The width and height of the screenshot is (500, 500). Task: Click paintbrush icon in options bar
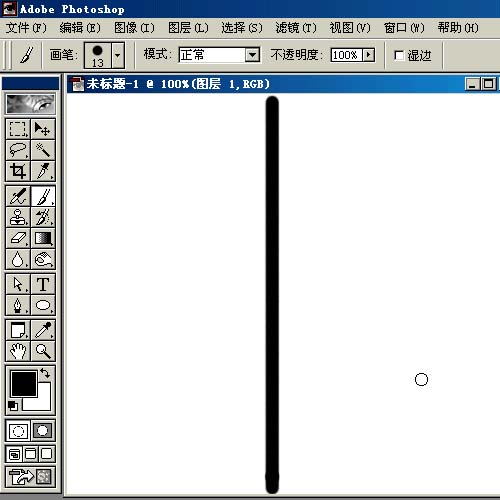tap(26, 55)
